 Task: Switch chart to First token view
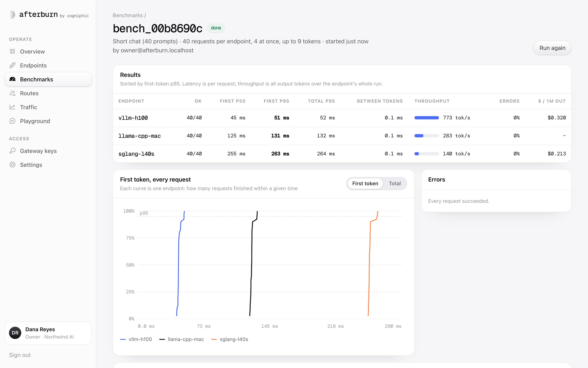point(365,183)
